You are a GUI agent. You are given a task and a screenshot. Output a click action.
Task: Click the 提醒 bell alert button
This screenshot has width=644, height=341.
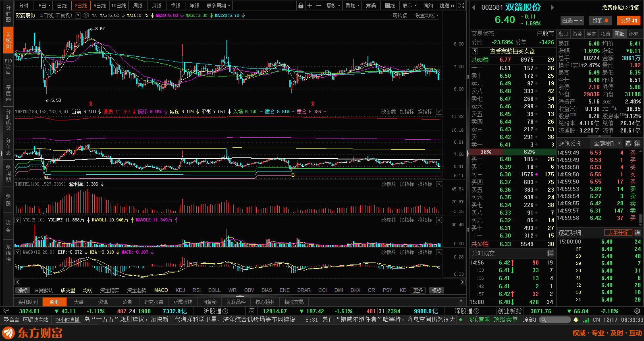point(600,21)
